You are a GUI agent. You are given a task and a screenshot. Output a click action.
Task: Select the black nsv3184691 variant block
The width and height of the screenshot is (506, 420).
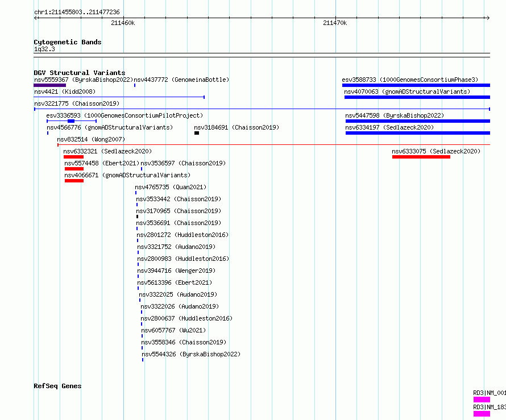[x=197, y=133]
